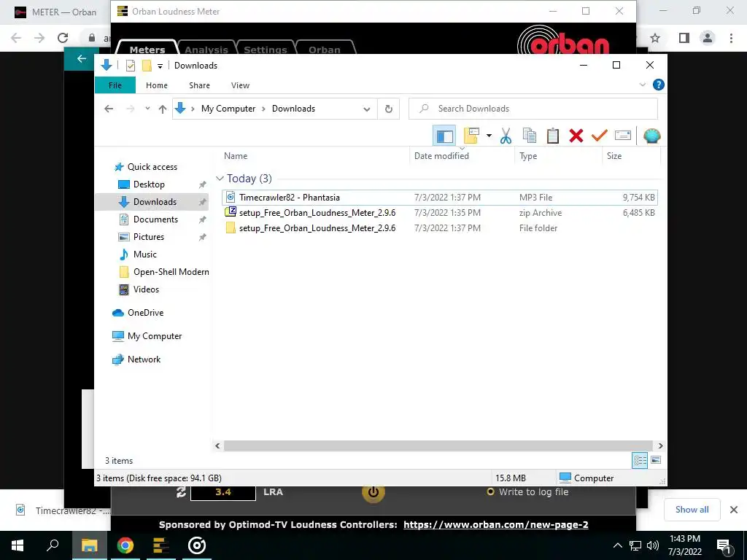This screenshot has width=747, height=560.
Task: Toggle the navigation pane toolbar button
Action: [444, 136]
